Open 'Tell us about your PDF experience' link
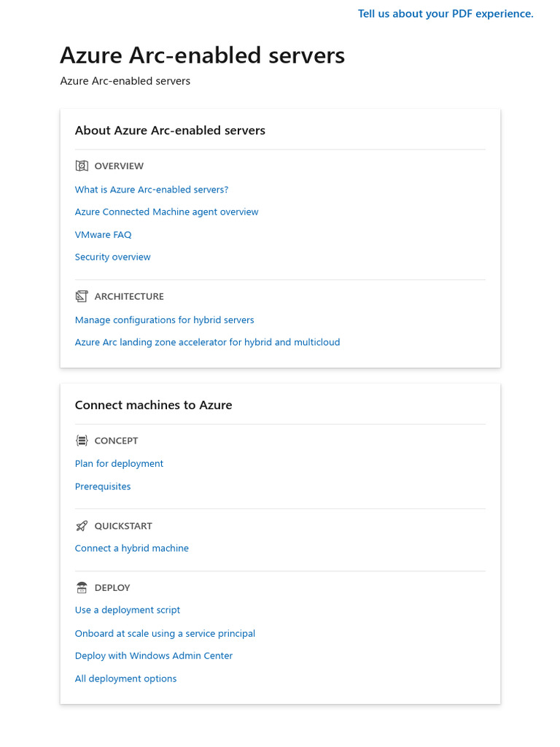 point(446,14)
